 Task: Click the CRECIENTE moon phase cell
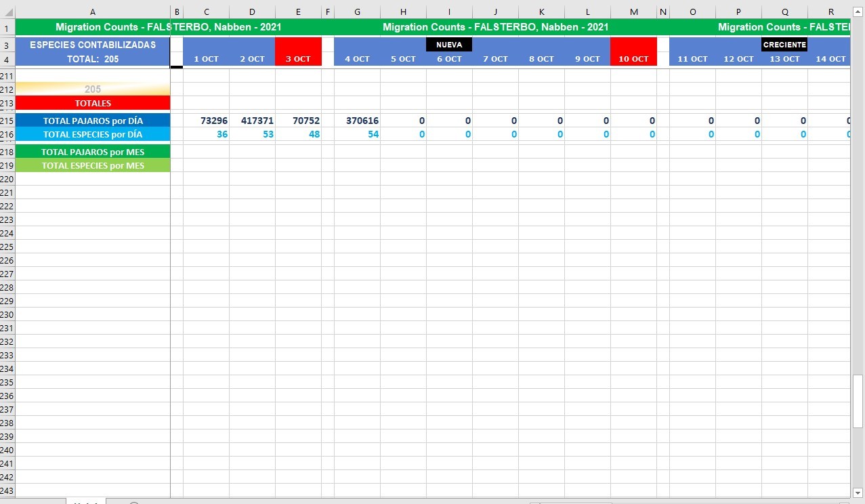pyautogui.click(x=784, y=45)
